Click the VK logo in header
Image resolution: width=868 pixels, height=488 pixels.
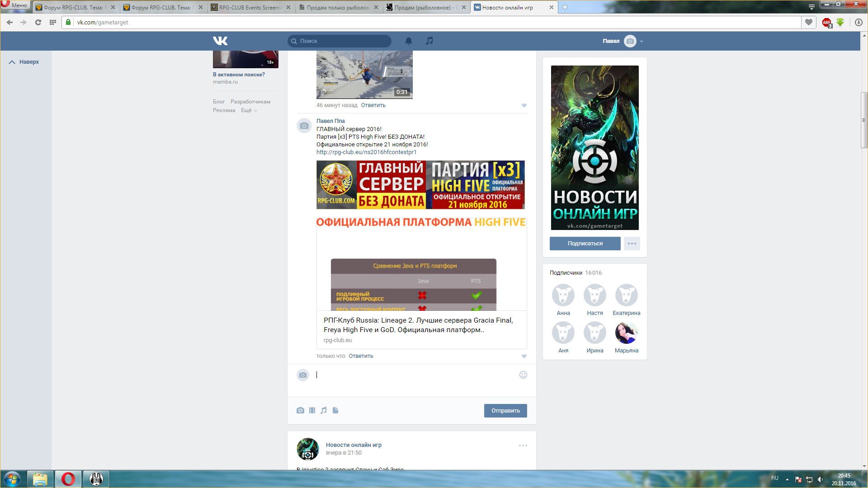[220, 41]
